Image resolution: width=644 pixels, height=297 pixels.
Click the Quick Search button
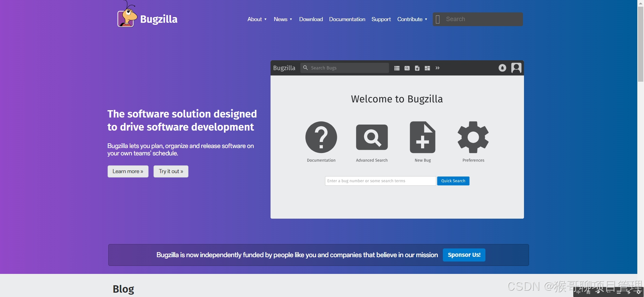coord(453,181)
